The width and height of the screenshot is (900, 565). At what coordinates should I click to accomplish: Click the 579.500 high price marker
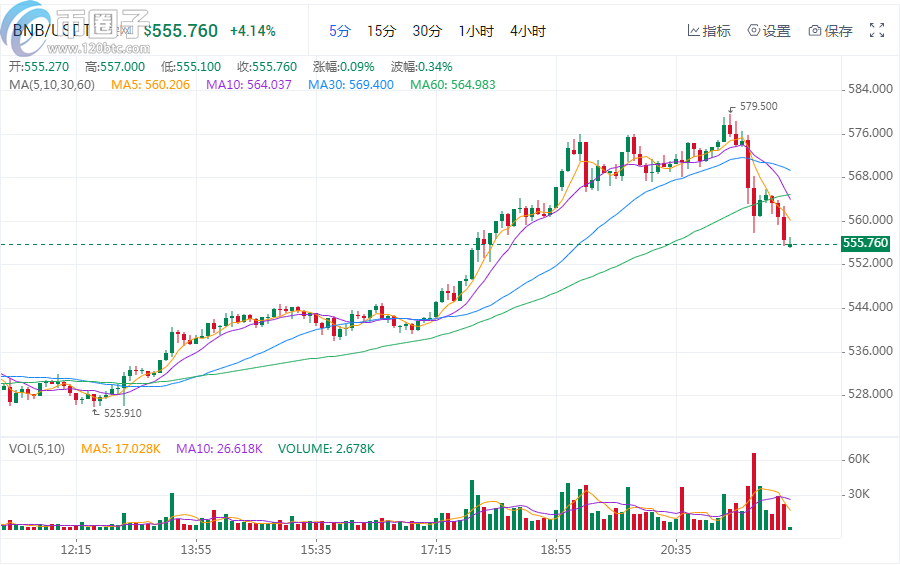tap(758, 106)
